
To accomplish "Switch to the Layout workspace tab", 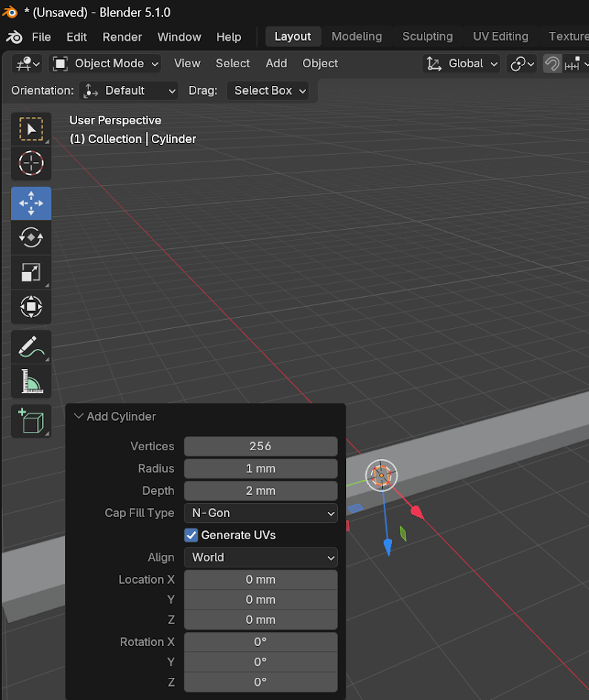I will click(x=293, y=36).
